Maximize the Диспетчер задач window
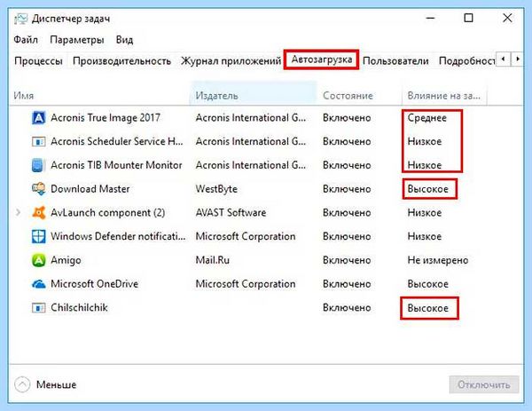The height and width of the screenshot is (411, 532). click(x=468, y=18)
